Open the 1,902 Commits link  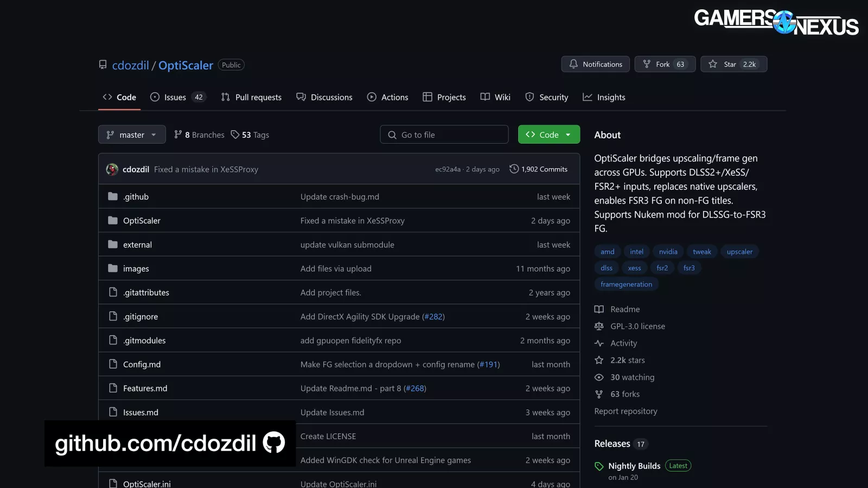pyautogui.click(x=544, y=169)
